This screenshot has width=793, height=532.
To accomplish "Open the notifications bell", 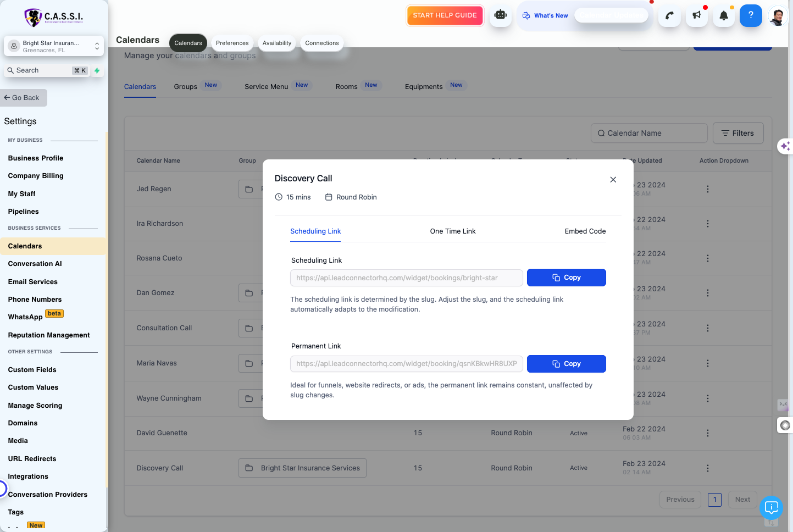I will 724,15.
